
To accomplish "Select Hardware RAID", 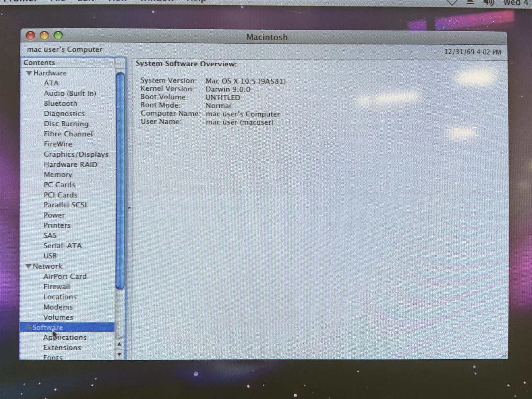I will (70, 164).
